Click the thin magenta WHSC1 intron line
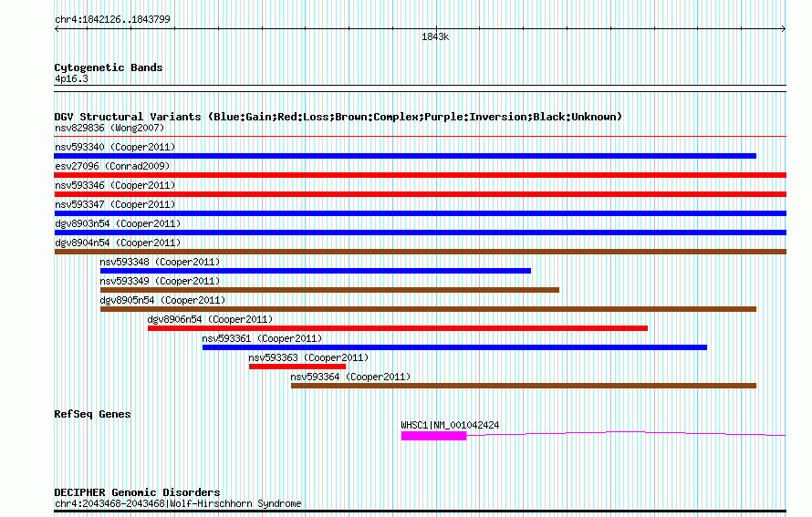 (x=626, y=433)
